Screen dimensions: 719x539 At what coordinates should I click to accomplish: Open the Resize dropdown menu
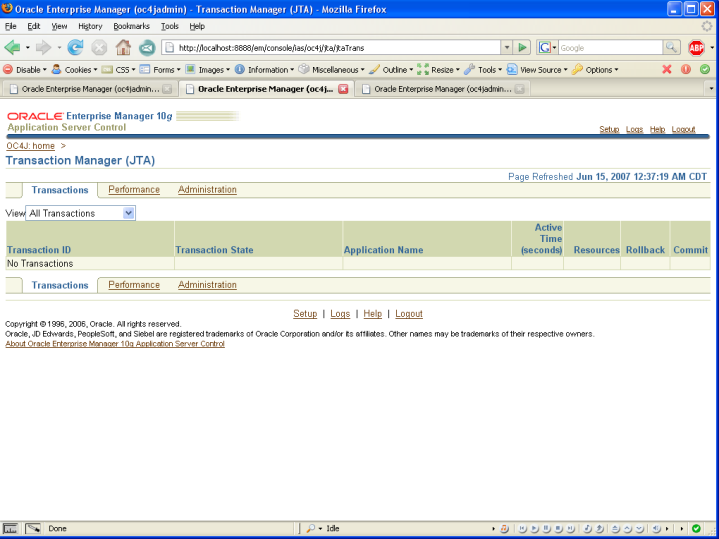tap(438, 70)
